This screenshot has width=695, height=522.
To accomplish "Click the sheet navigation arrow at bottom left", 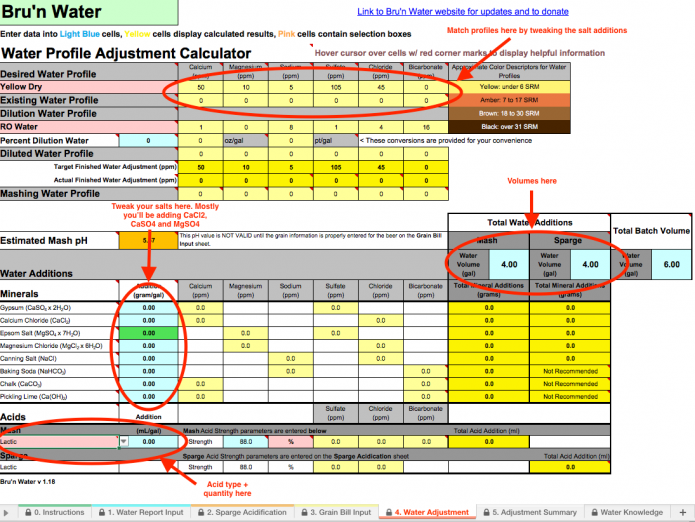I will pos(6,513).
